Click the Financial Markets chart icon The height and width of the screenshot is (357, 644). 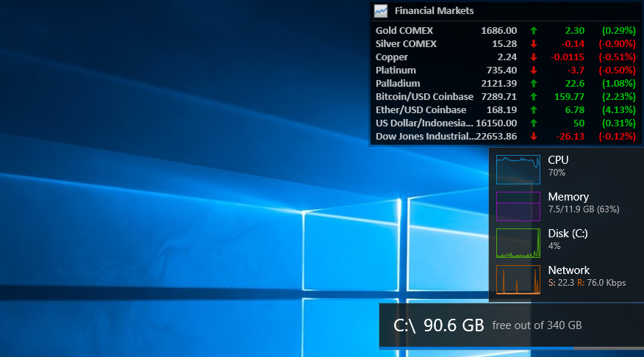click(x=381, y=11)
